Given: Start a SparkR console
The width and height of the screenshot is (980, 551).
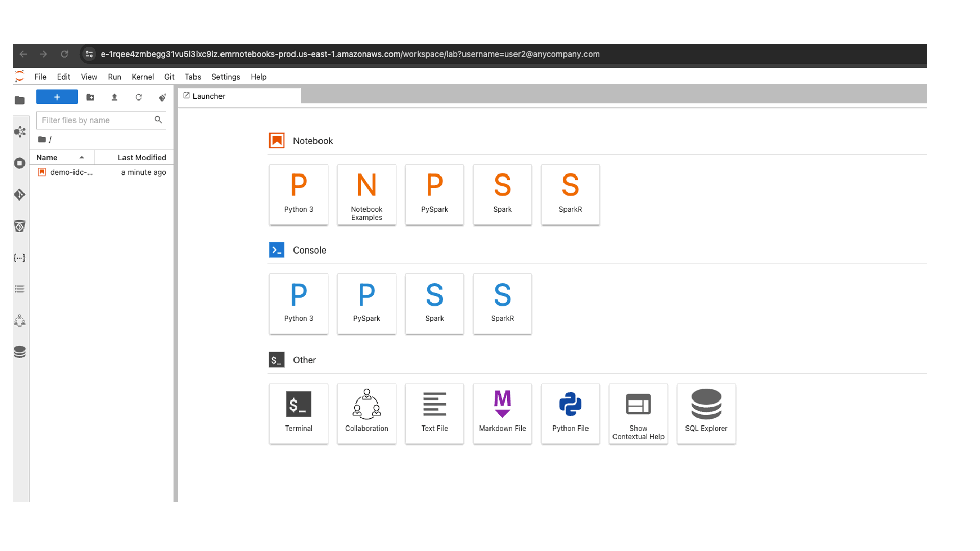Looking at the screenshot, I should [502, 304].
